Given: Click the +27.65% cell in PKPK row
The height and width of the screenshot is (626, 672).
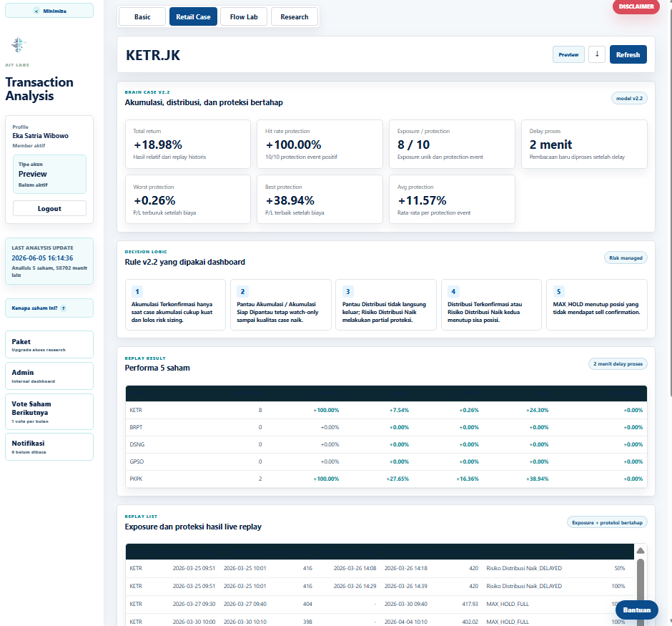Looking at the screenshot, I should coord(397,479).
